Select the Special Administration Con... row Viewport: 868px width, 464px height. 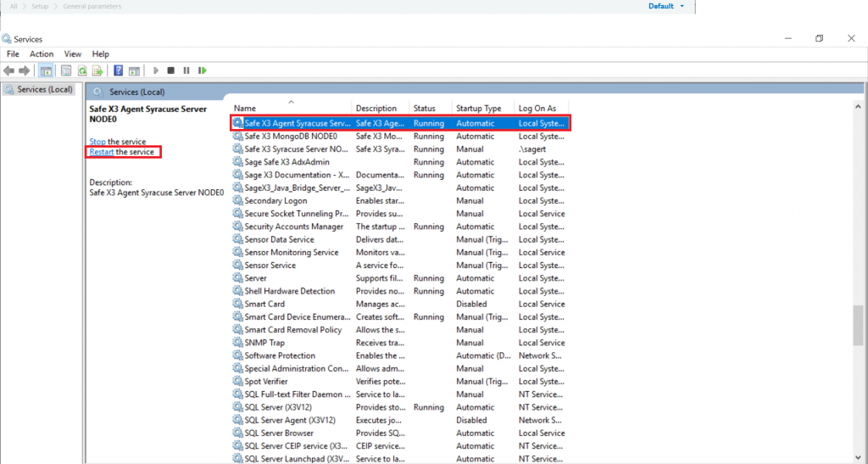[400, 369]
